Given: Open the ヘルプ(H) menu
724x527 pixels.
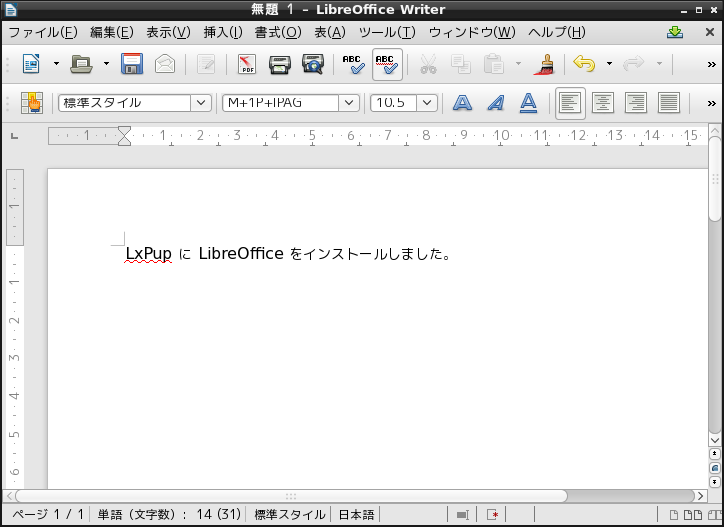Looking at the screenshot, I should coord(557,32).
